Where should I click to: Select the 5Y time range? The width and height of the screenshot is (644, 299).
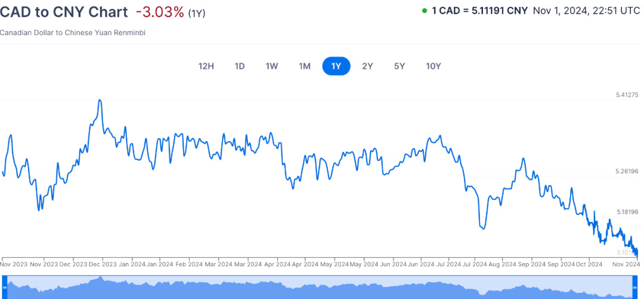pos(400,66)
